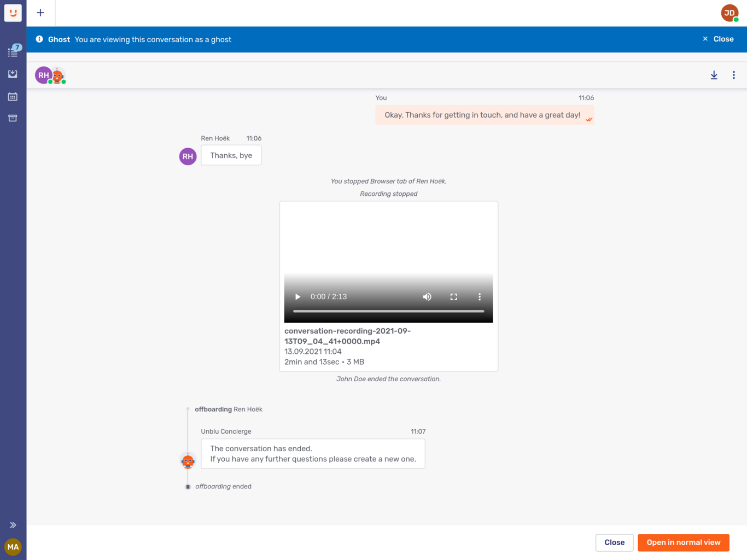
Task: Mute the recording audio
Action: point(427,296)
